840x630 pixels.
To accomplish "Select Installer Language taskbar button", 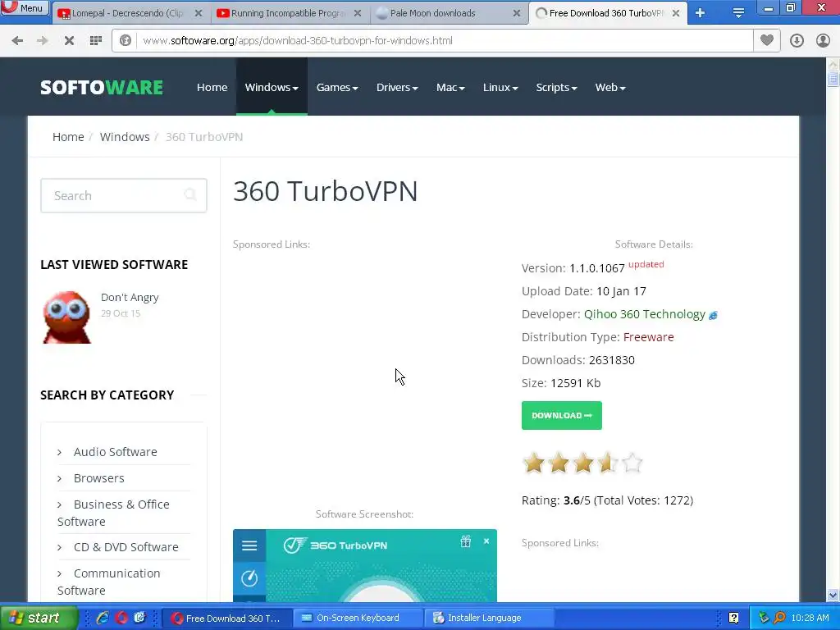I will (x=488, y=618).
